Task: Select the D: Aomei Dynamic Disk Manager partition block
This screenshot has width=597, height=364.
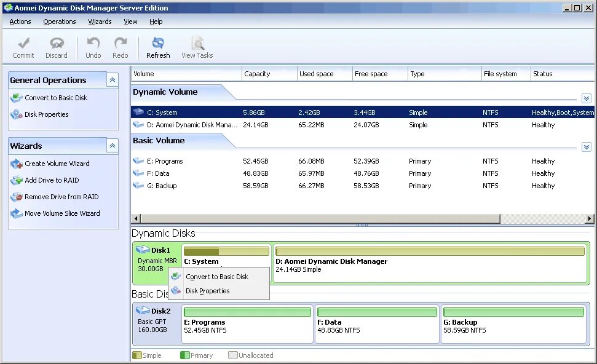Action: click(430, 263)
